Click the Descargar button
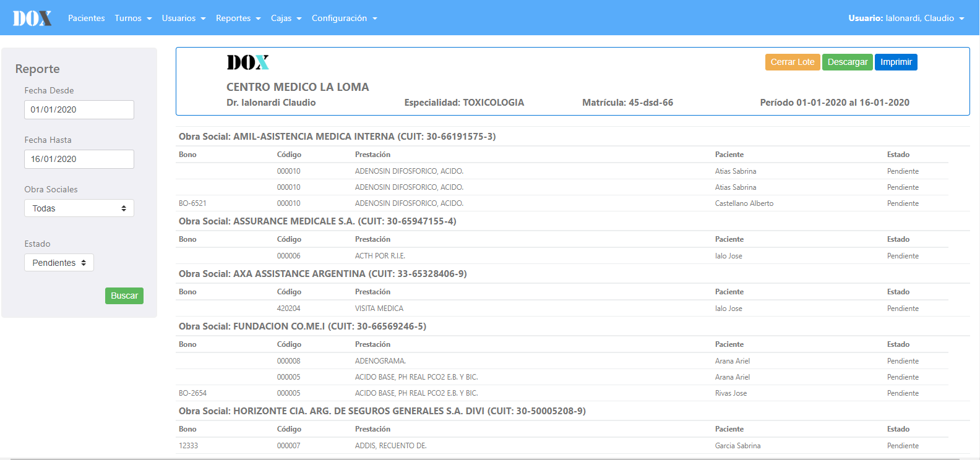Image resolution: width=980 pixels, height=460 pixels. click(848, 62)
